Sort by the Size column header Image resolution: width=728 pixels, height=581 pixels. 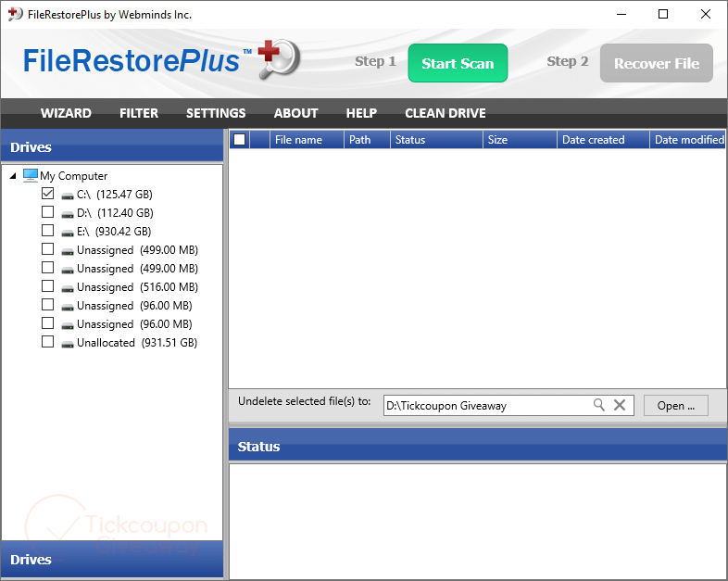[520, 140]
